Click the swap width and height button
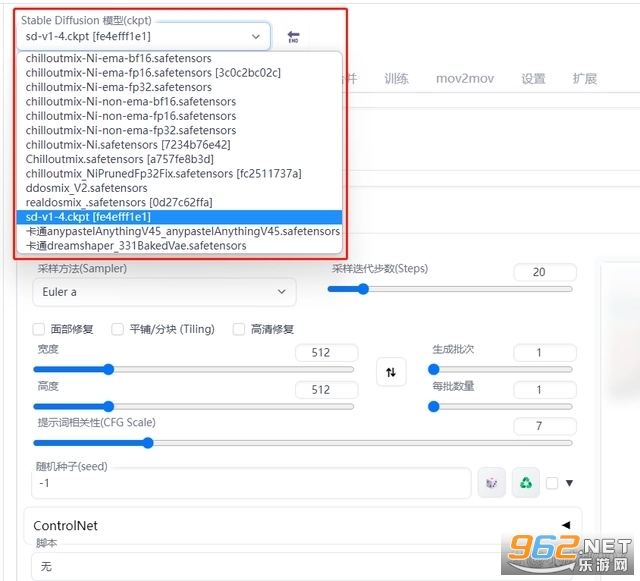 click(x=391, y=372)
